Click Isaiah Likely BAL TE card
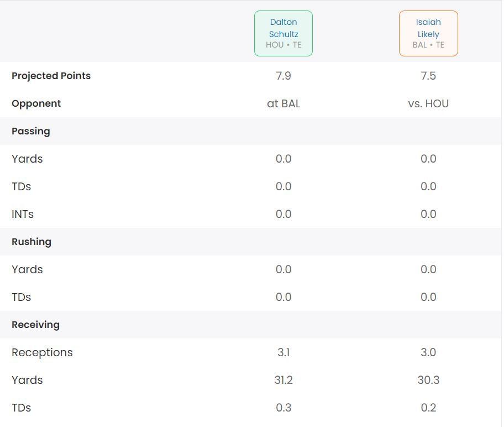 click(428, 45)
